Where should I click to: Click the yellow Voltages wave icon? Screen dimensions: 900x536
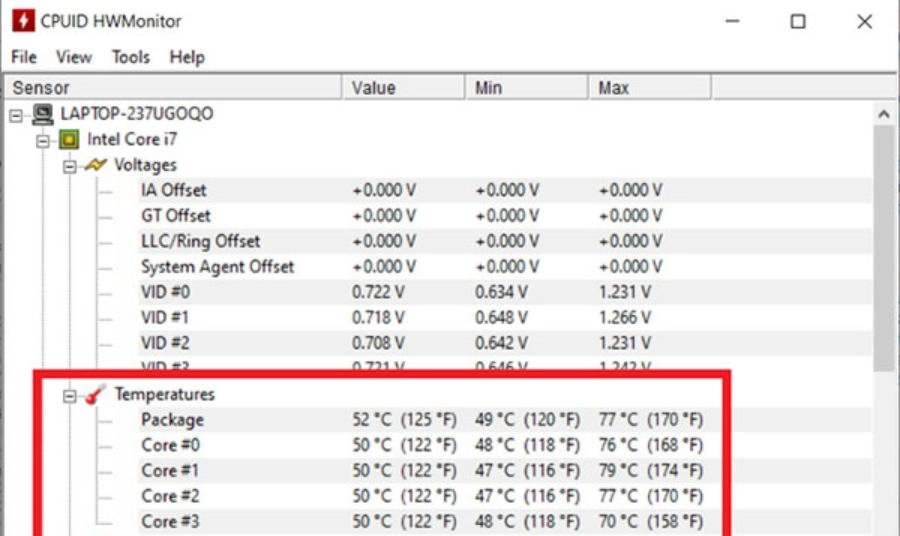coord(95,165)
